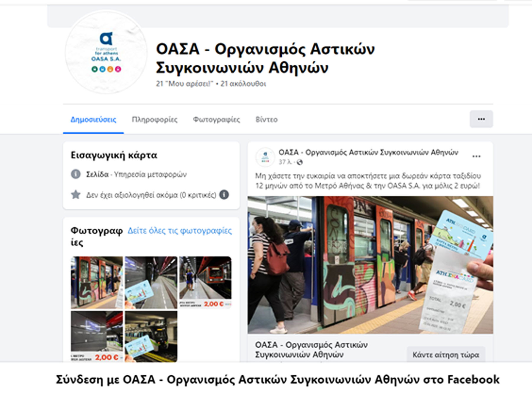Select the Βίντεο tab

pos(266,120)
